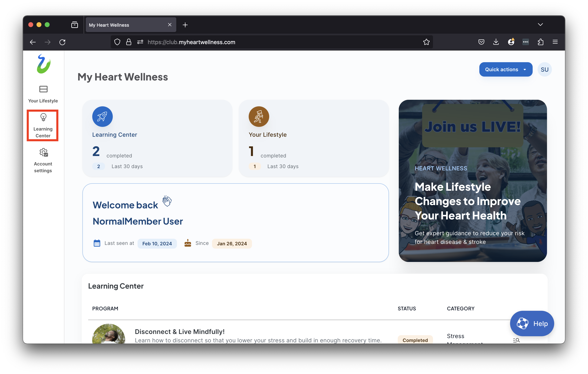
Task: Open the Help chat button
Action: coord(532,323)
